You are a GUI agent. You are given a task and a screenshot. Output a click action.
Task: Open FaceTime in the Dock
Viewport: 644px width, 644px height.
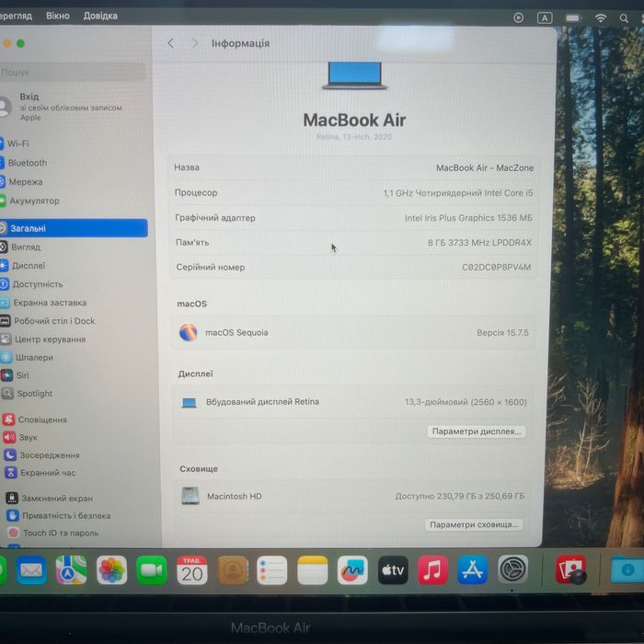click(x=151, y=570)
